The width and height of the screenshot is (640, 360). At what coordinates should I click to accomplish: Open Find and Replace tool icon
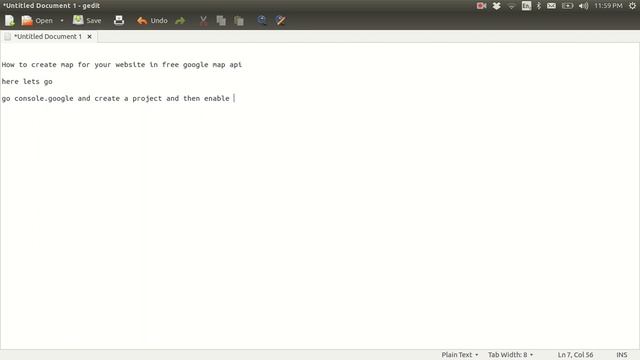click(280, 20)
